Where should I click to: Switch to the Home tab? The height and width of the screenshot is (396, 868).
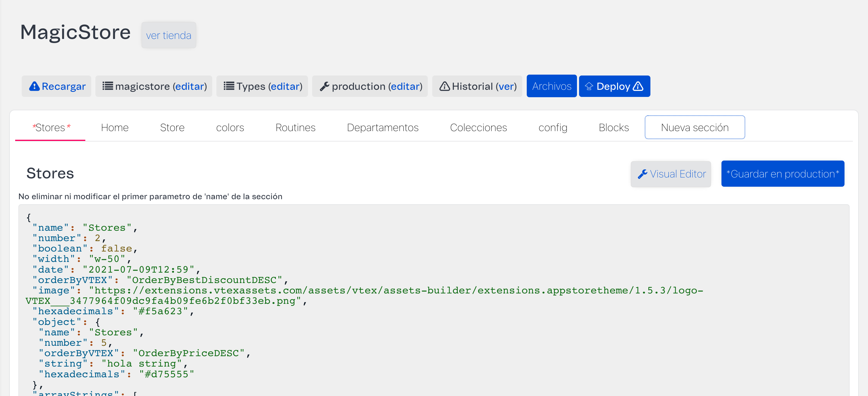click(114, 128)
